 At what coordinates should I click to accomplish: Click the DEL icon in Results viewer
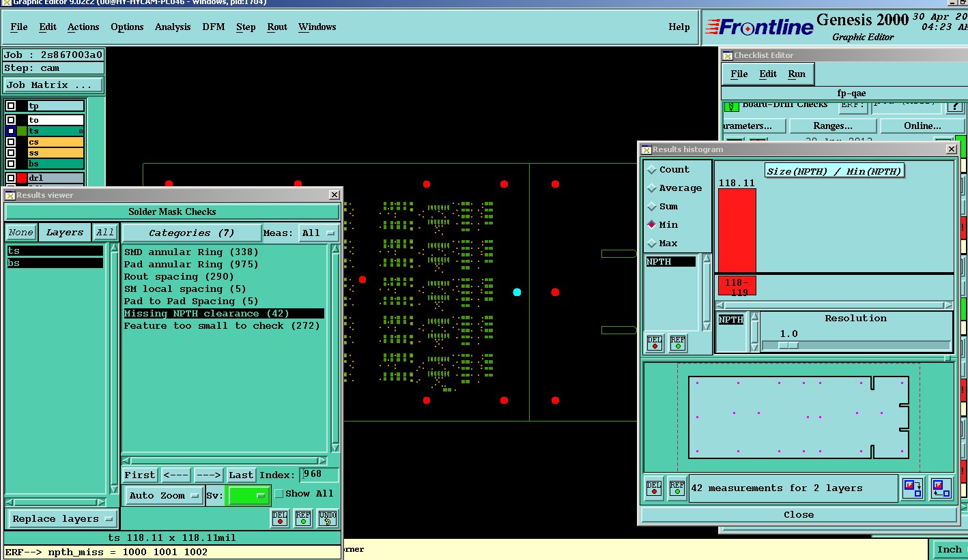(x=280, y=518)
